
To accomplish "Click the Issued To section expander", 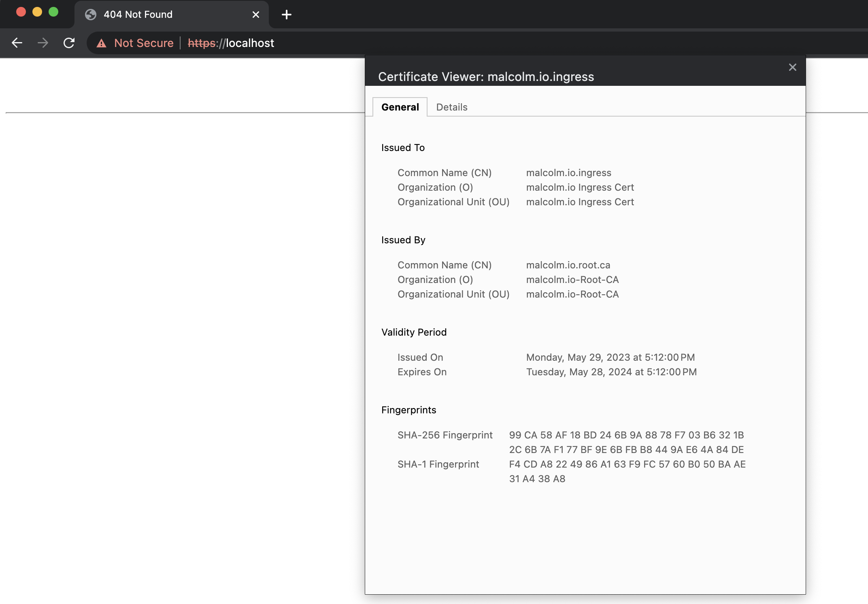I will click(x=402, y=147).
